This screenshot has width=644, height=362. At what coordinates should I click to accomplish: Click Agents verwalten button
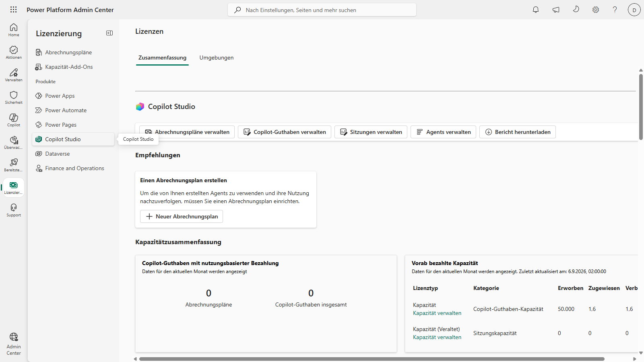(443, 132)
